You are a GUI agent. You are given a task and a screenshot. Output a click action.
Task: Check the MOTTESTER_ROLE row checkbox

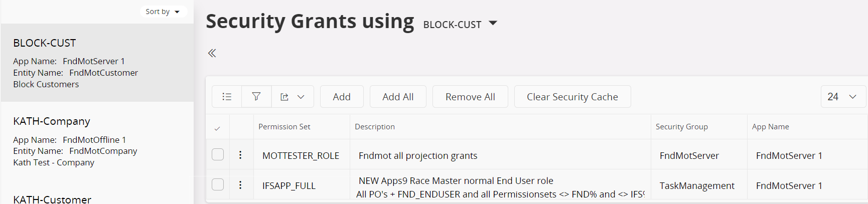coord(218,154)
